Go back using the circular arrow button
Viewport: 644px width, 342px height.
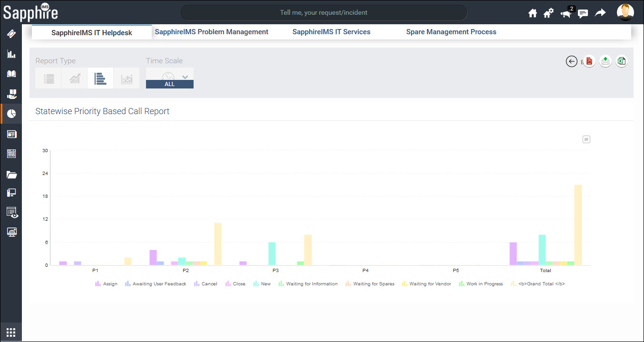click(571, 61)
